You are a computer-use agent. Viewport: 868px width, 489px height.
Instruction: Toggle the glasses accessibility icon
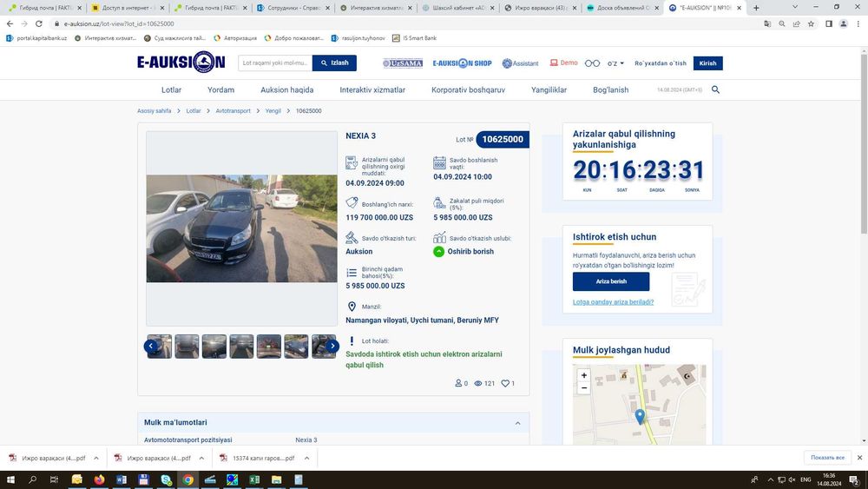coord(592,63)
